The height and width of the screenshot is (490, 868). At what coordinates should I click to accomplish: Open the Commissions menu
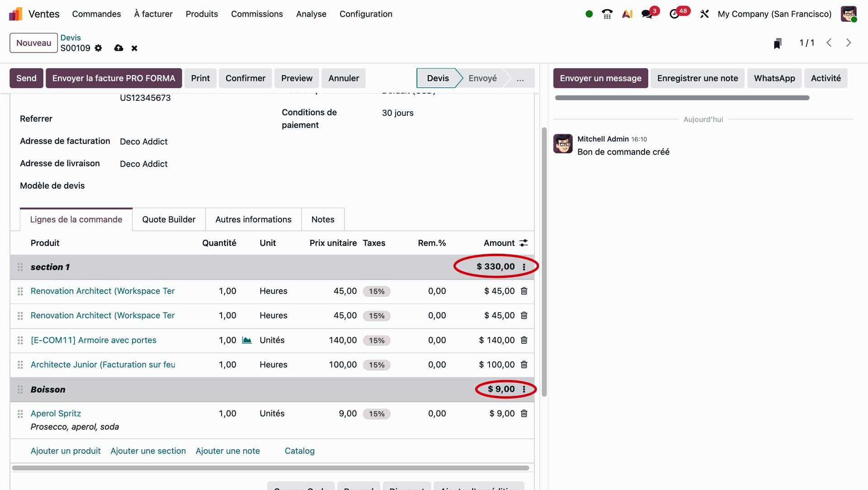[257, 14]
